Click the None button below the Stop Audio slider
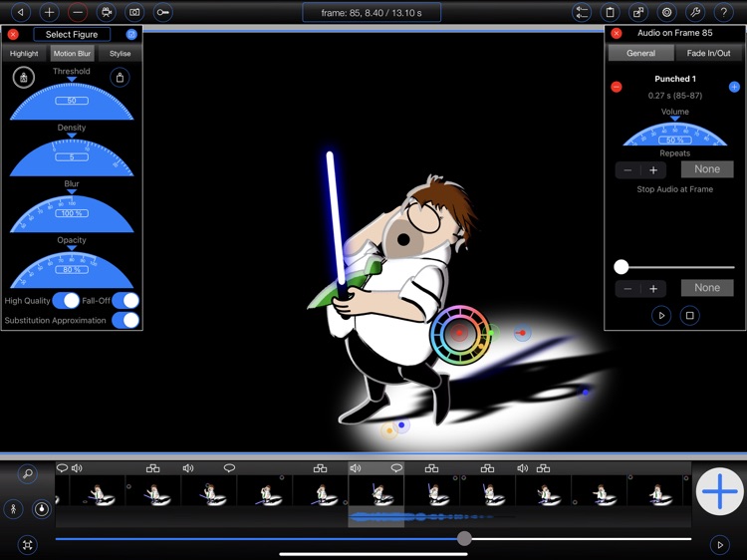Viewport: 747px width, 560px height. tap(707, 288)
